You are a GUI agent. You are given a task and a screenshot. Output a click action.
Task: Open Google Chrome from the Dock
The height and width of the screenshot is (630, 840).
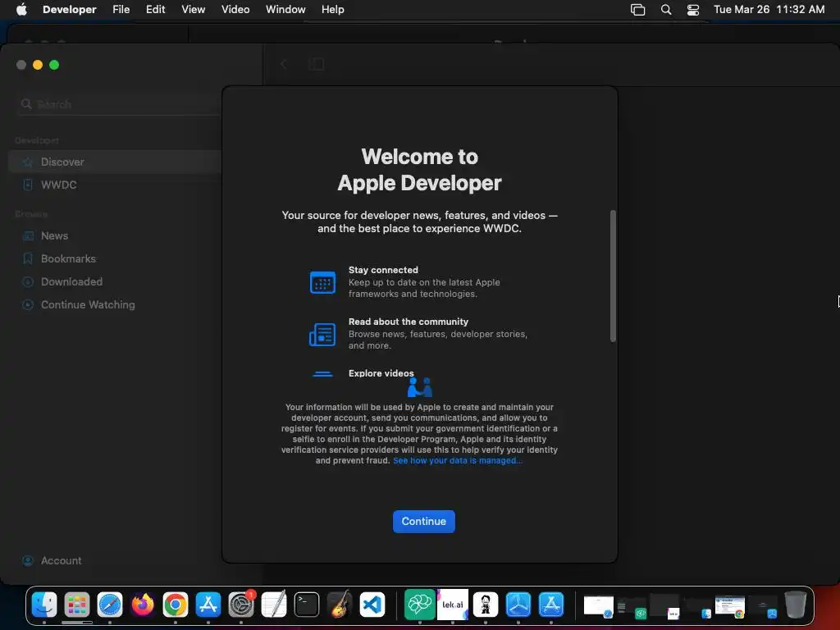(176, 605)
